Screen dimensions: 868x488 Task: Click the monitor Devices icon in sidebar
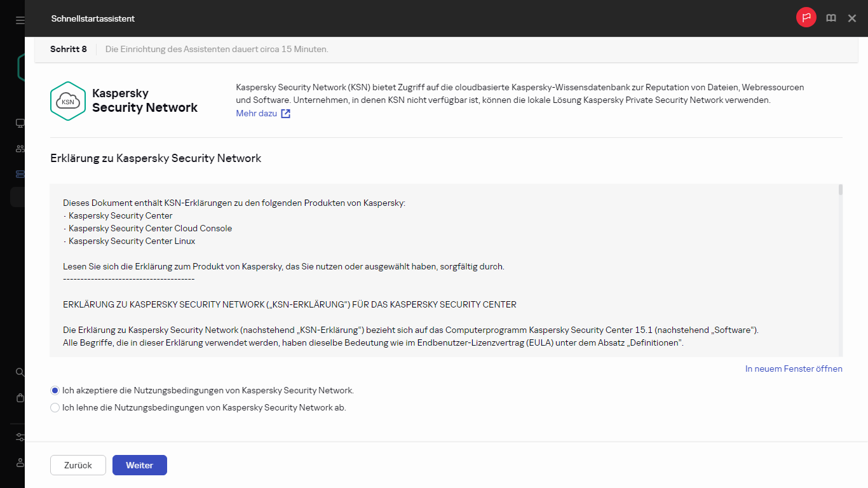coord(19,123)
